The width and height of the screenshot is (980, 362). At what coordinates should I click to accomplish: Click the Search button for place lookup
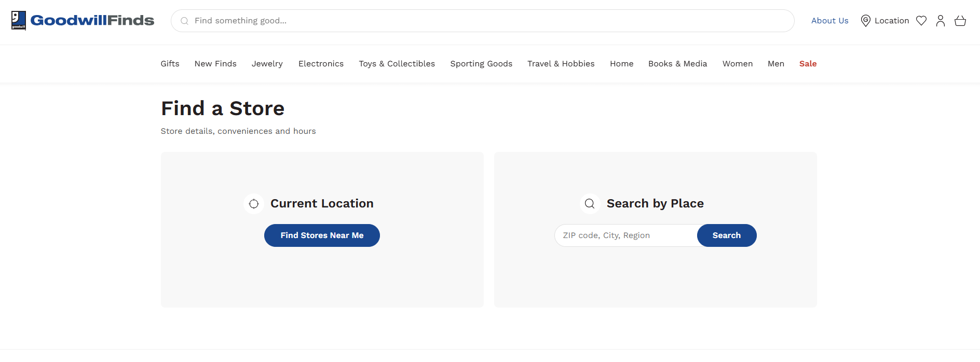(x=727, y=235)
